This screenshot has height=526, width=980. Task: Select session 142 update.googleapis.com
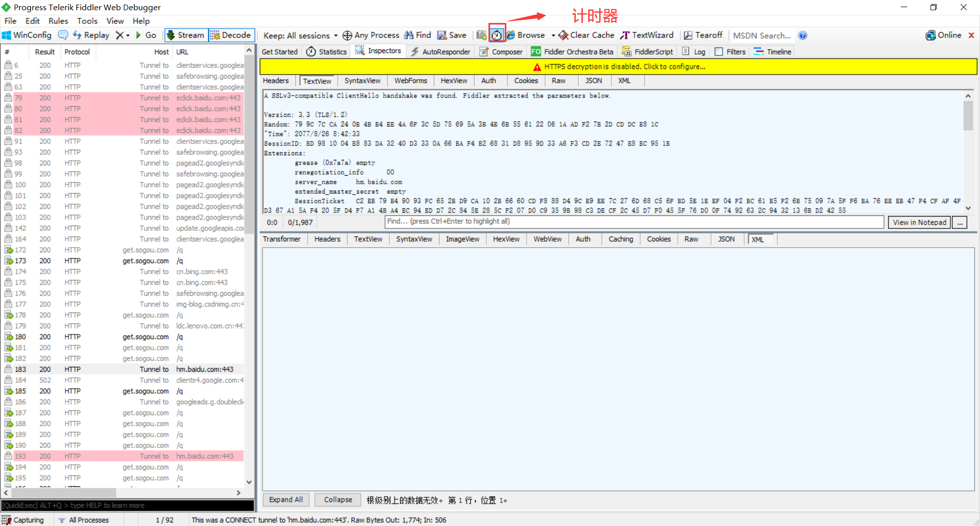[124, 228]
